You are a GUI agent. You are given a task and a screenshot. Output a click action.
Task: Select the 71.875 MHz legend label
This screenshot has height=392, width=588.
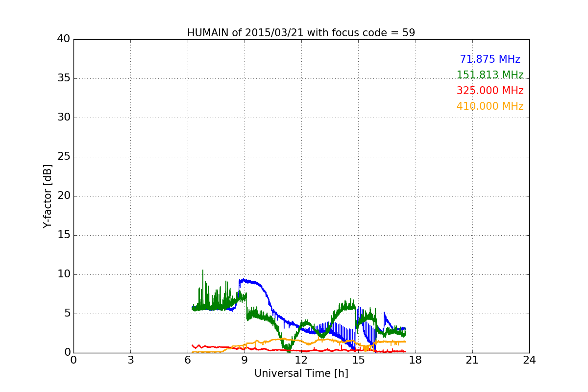coord(490,59)
